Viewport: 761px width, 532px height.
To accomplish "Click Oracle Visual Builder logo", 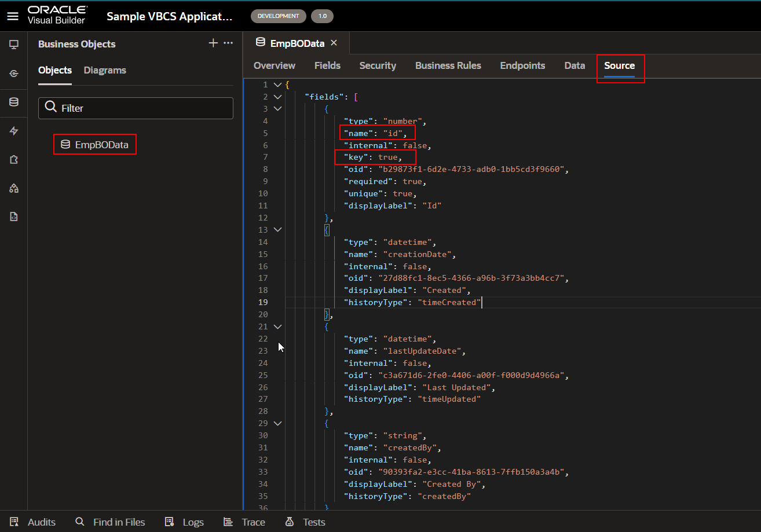I will point(58,16).
